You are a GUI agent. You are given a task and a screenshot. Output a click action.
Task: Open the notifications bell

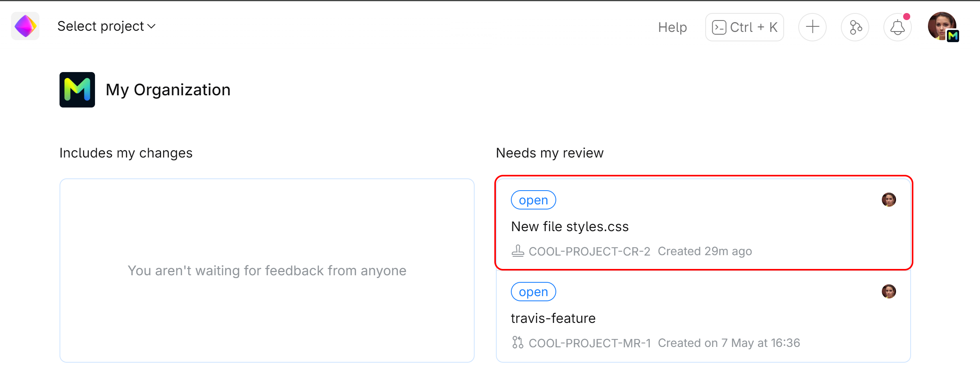pyautogui.click(x=897, y=27)
